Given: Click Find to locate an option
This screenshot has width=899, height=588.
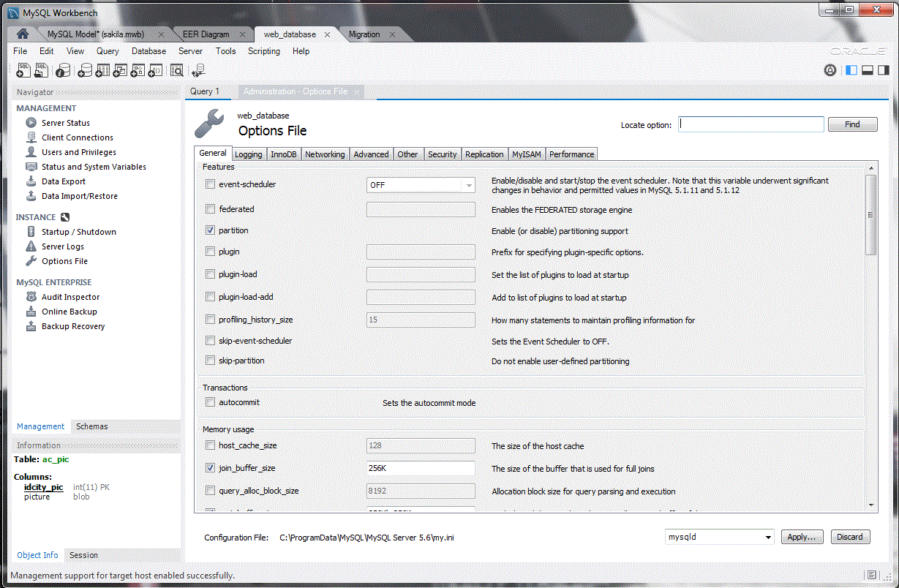Looking at the screenshot, I should click(x=852, y=124).
